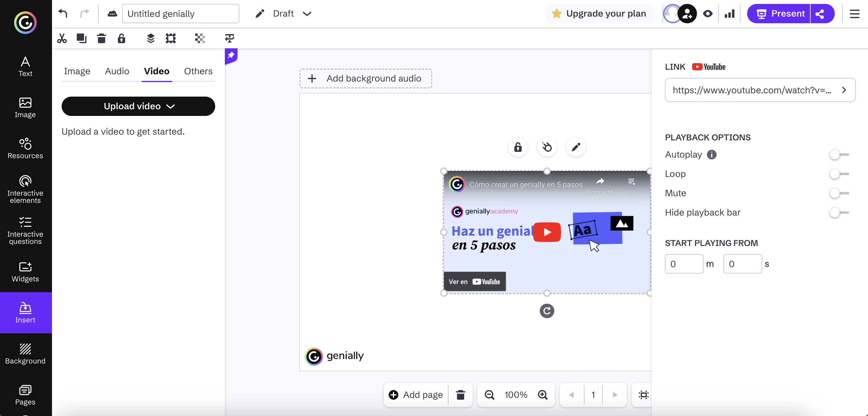Screen dimensions: 868x416
Task: Switch to the Others tab
Action: click(x=198, y=71)
